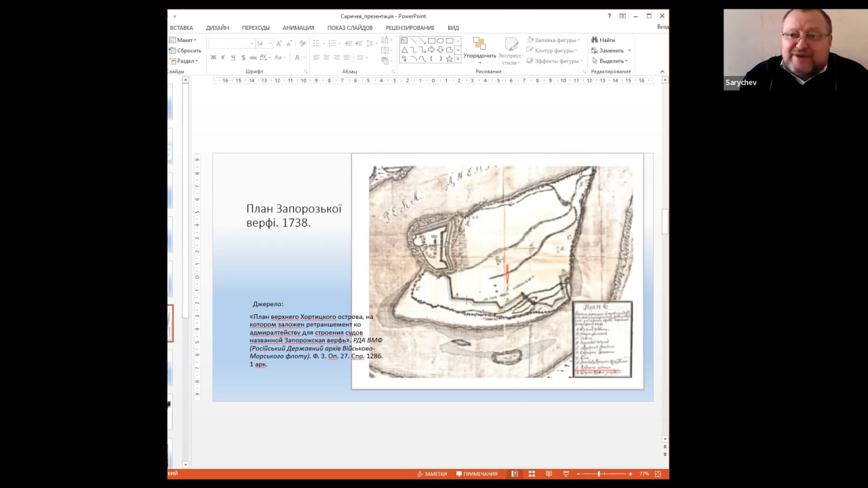The width and height of the screenshot is (868, 488).
Task: Expand the Section (Раздел) dropdown
Action: [184, 61]
